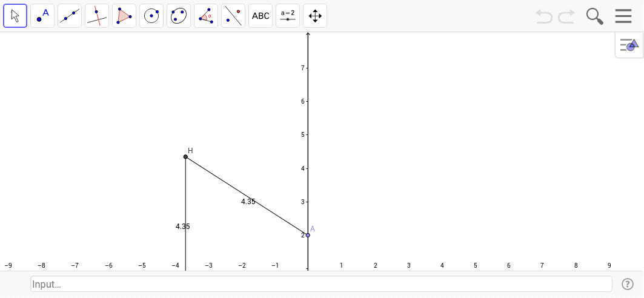This screenshot has height=298, width=644.
Task: Click the 4.35 label on segment HA
Action: pyautogui.click(x=248, y=202)
